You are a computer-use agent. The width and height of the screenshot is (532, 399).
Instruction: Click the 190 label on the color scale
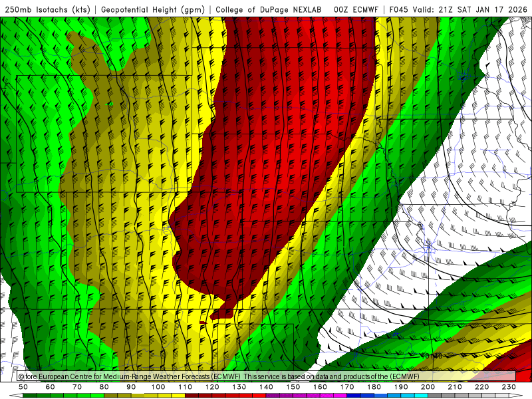tap(401, 387)
